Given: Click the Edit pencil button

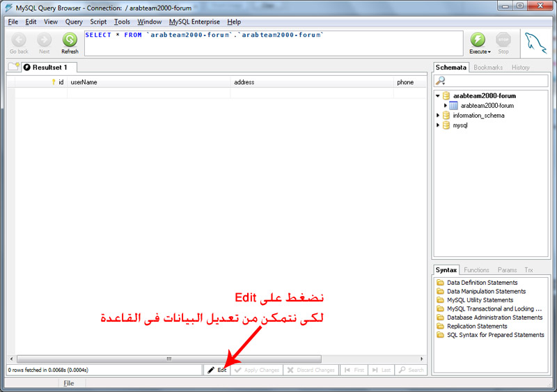Looking at the screenshot, I should pyautogui.click(x=217, y=370).
